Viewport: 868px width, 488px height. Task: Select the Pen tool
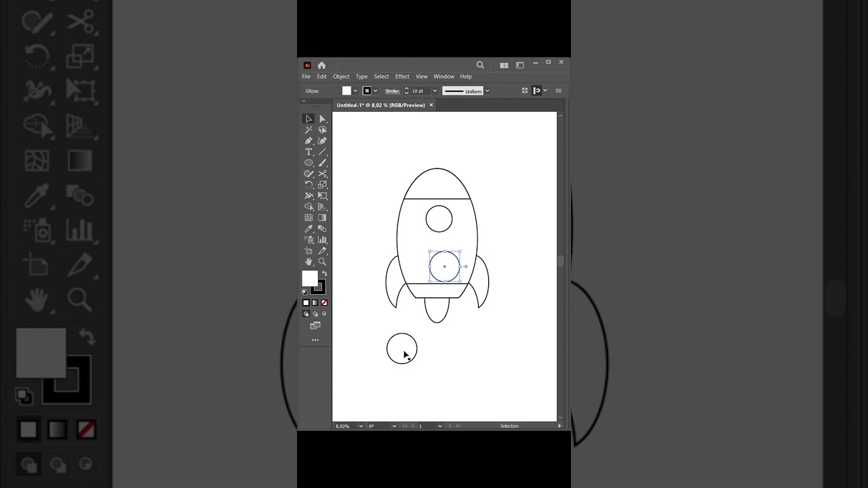point(309,140)
